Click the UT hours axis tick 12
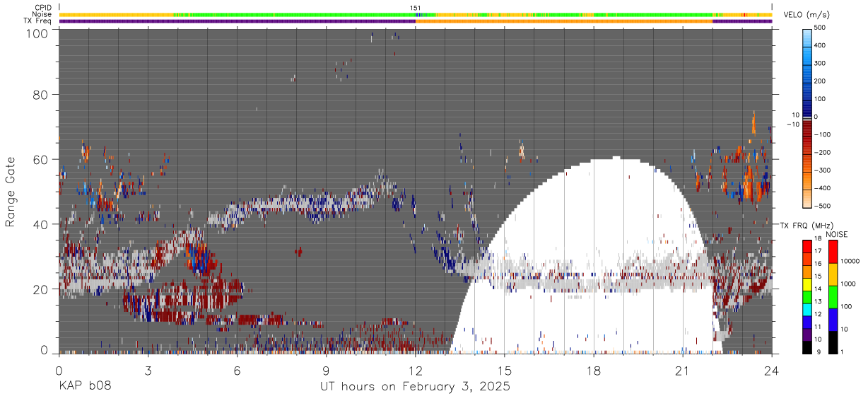The image size is (868, 401). [416, 371]
